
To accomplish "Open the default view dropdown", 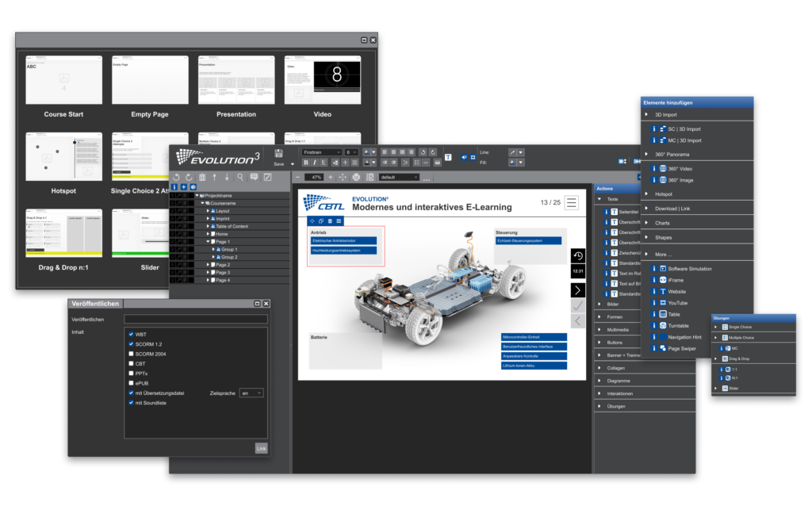I will (x=399, y=177).
